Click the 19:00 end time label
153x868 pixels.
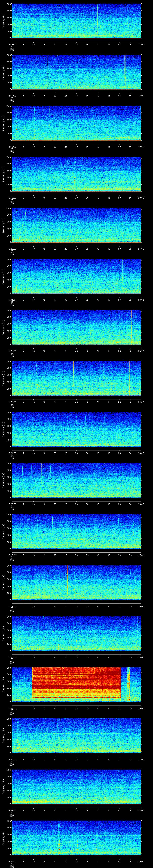[x=141, y=147]
